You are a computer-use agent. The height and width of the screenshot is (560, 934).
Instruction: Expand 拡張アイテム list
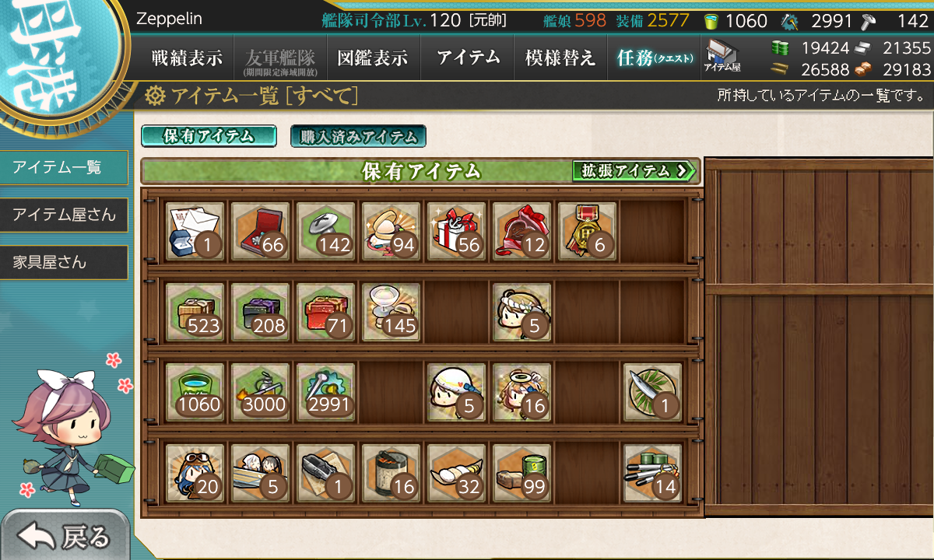[x=634, y=170]
